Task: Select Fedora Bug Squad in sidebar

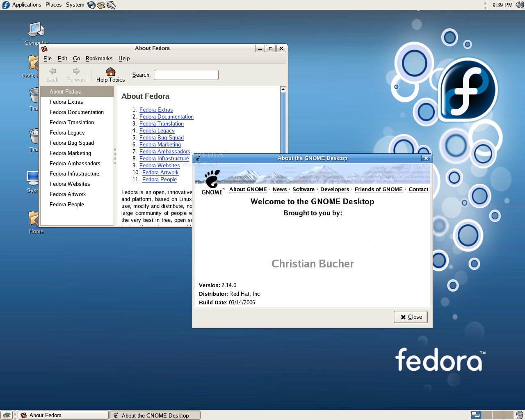Action: tap(72, 143)
